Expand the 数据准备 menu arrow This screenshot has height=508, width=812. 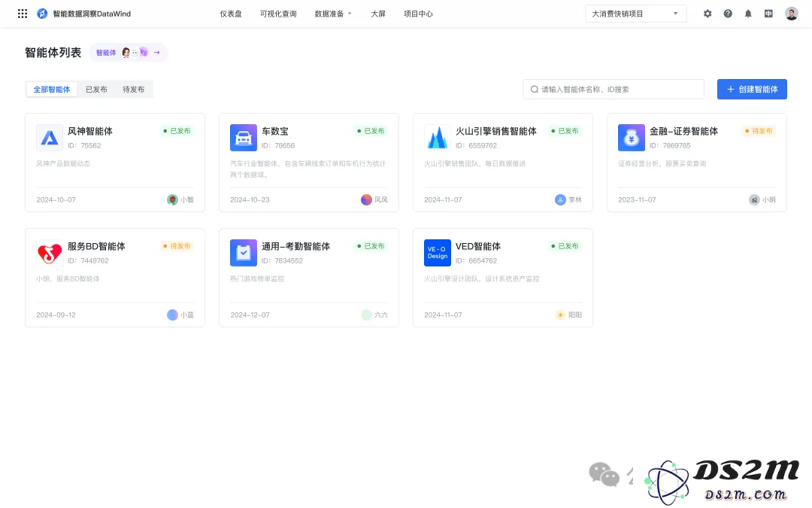(x=350, y=14)
